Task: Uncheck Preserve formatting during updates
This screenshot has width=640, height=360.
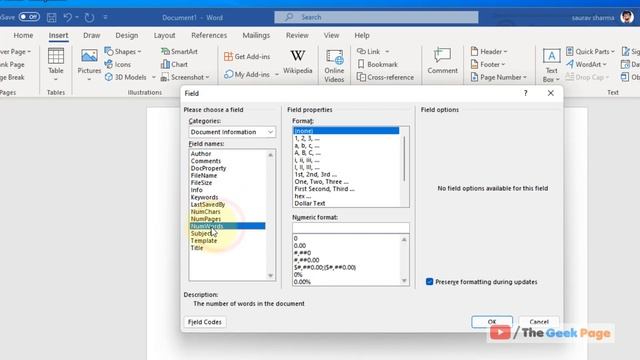Action: tap(429, 282)
